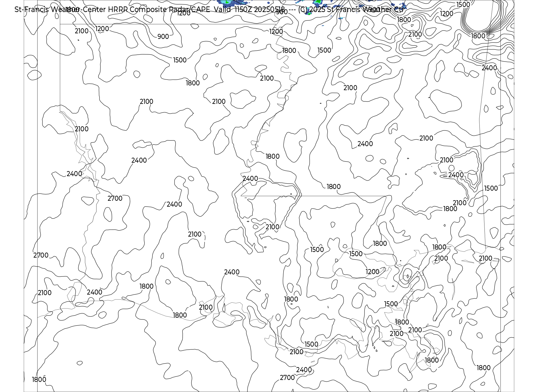
Task: Click the 1200 label southeast of the two 1500 labels
Action: click(372, 272)
